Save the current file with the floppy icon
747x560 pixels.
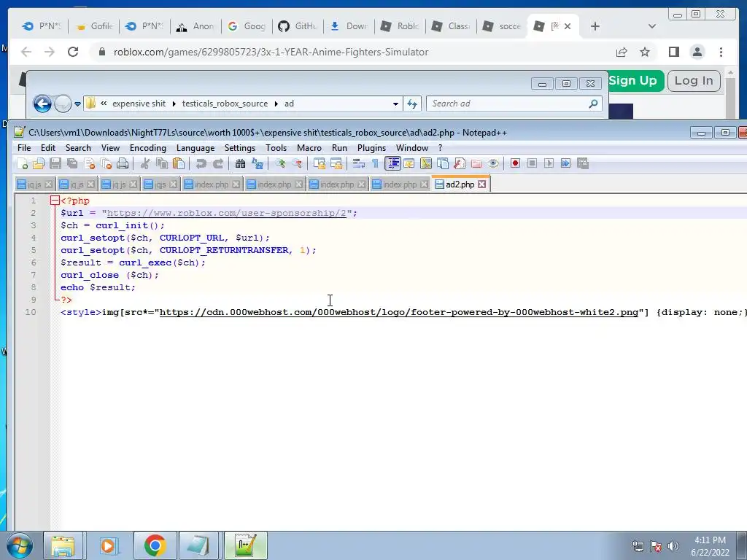(x=55, y=164)
